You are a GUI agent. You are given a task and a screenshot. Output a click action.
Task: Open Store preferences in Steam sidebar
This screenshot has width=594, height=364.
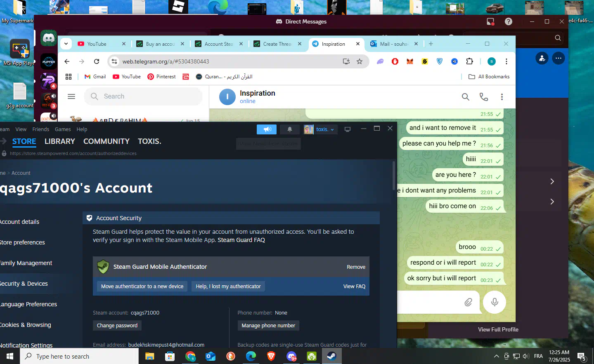tap(22, 242)
